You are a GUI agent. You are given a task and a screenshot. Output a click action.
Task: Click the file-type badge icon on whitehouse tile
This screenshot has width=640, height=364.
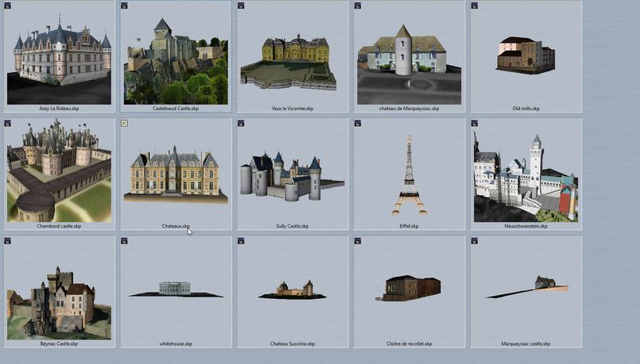point(124,241)
